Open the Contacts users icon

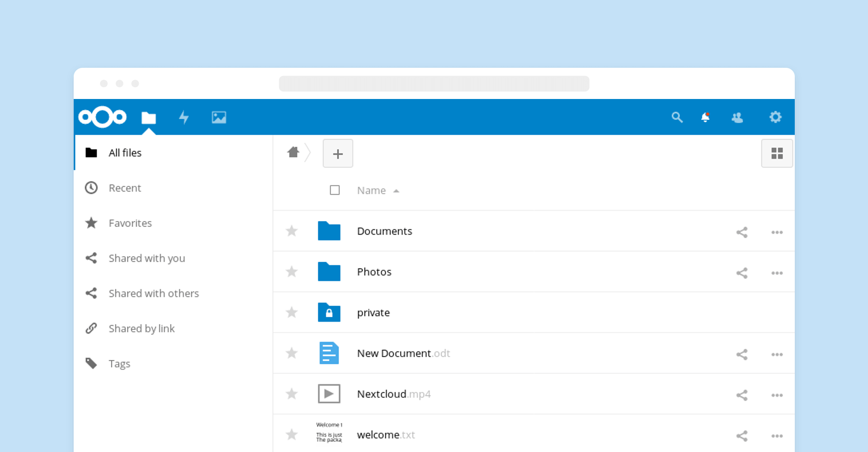(x=737, y=118)
